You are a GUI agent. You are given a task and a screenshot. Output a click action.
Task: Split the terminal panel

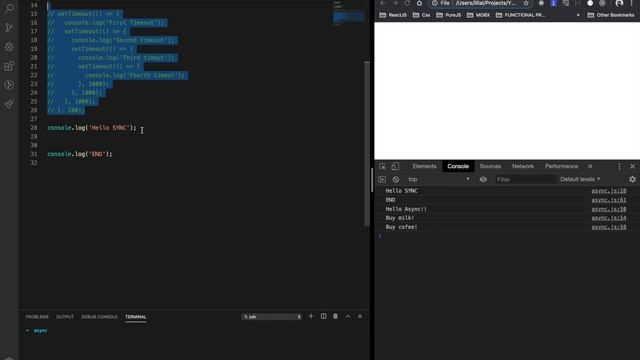[x=323, y=316]
